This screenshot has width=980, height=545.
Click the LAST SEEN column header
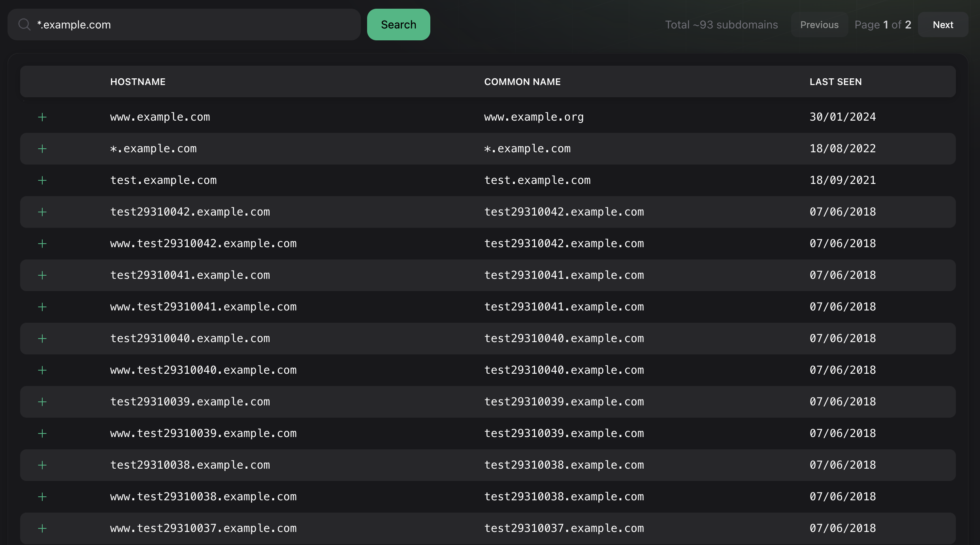point(835,82)
